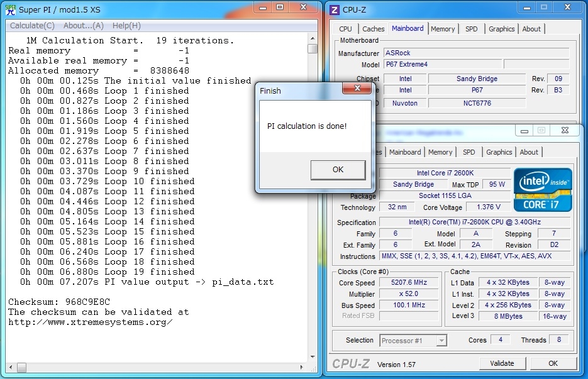Viewport: 588px width, 379px height.
Task: Open the Help(H) menu in Super PI
Action: pos(126,26)
